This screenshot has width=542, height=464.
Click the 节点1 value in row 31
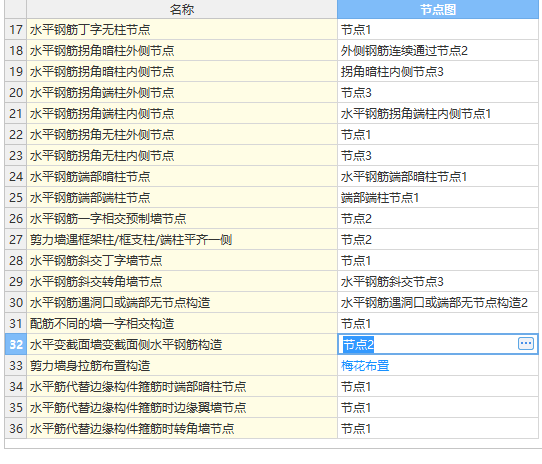438,324
